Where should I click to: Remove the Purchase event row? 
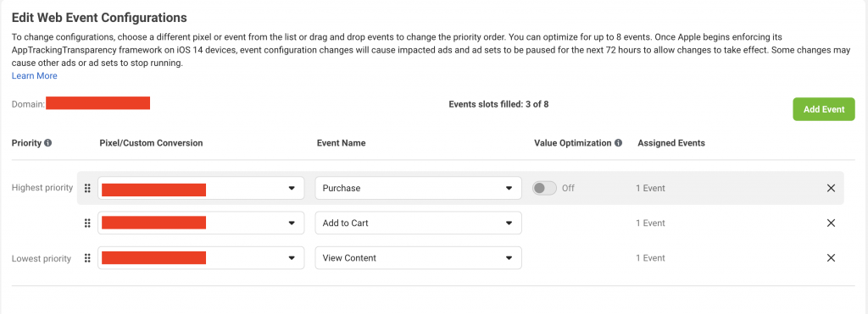point(831,189)
